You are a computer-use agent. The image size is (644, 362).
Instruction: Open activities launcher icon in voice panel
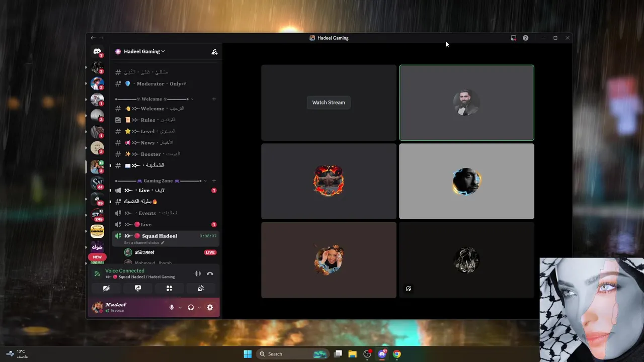[x=169, y=288]
